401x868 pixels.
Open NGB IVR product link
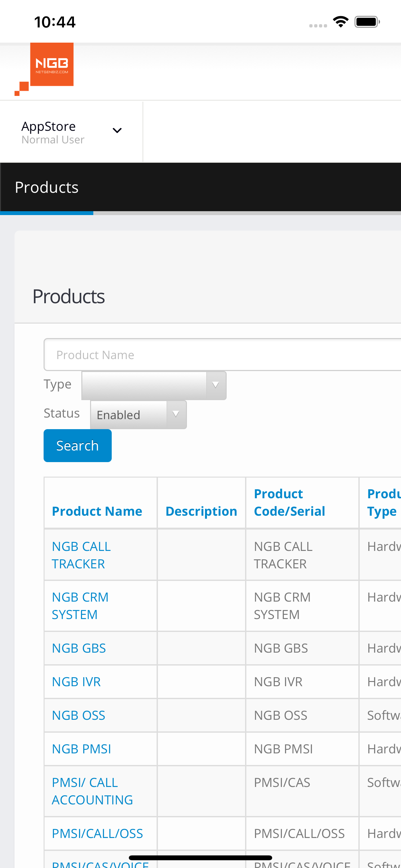coord(76,682)
